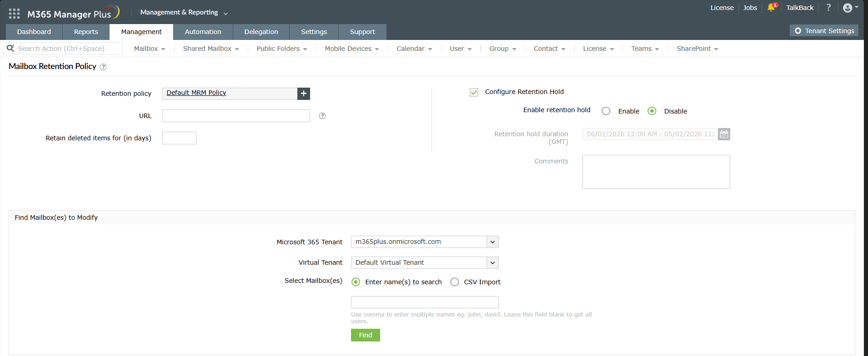Viewport: 868px width, 356px height.
Task: Open the apps grid launcher icon
Action: point(14,14)
